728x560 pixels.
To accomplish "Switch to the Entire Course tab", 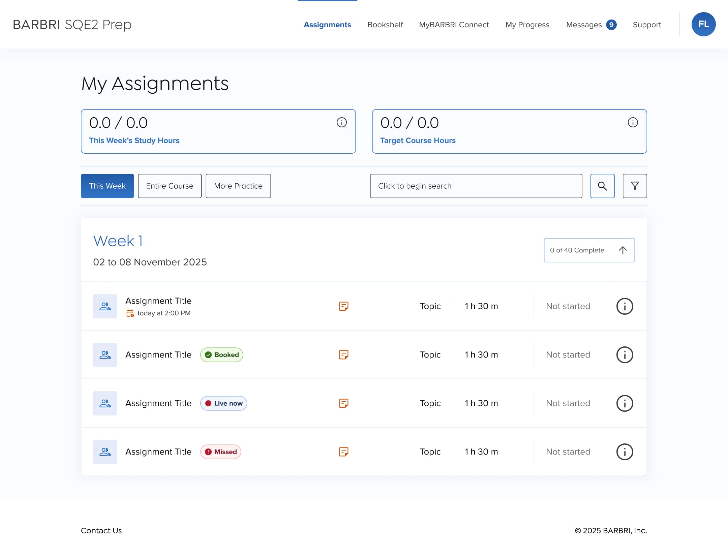I will pos(170,186).
